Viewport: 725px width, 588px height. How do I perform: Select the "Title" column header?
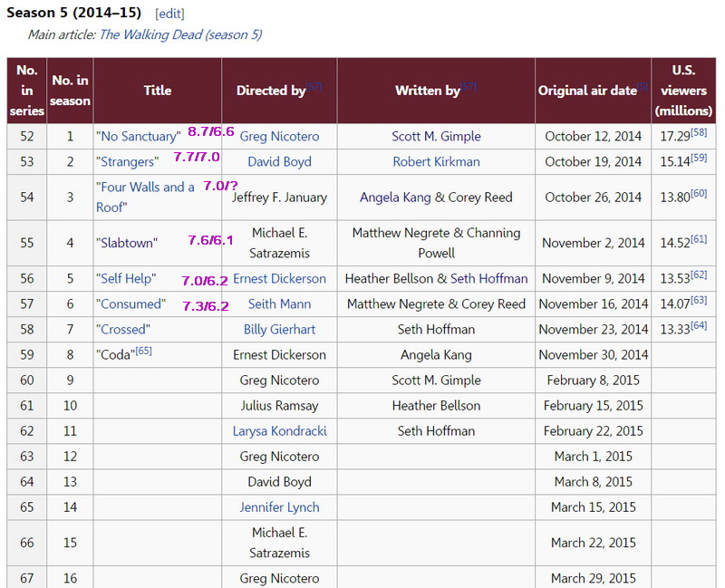click(x=157, y=91)
